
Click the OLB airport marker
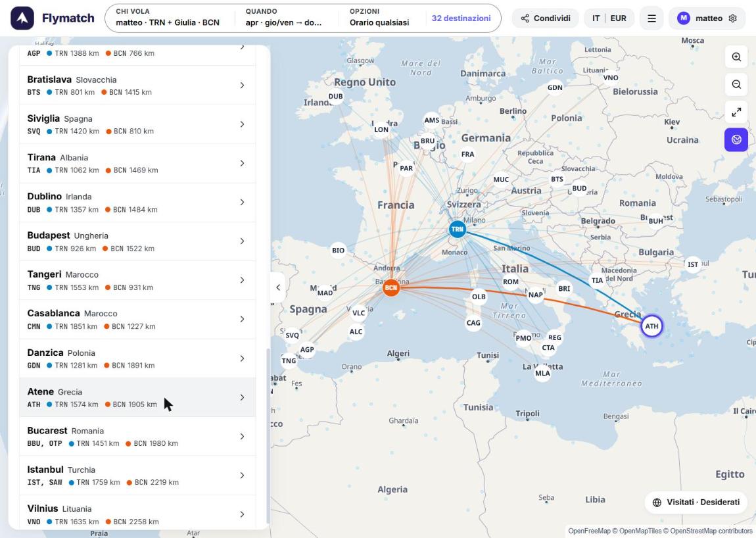479,297
